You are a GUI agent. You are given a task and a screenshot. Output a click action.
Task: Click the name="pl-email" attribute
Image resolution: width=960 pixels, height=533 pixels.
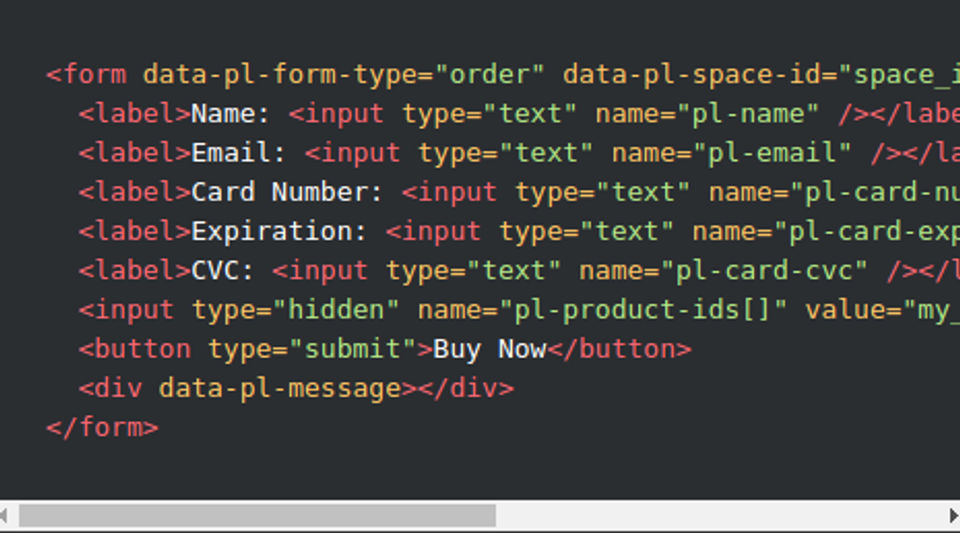tap(732, 153)
